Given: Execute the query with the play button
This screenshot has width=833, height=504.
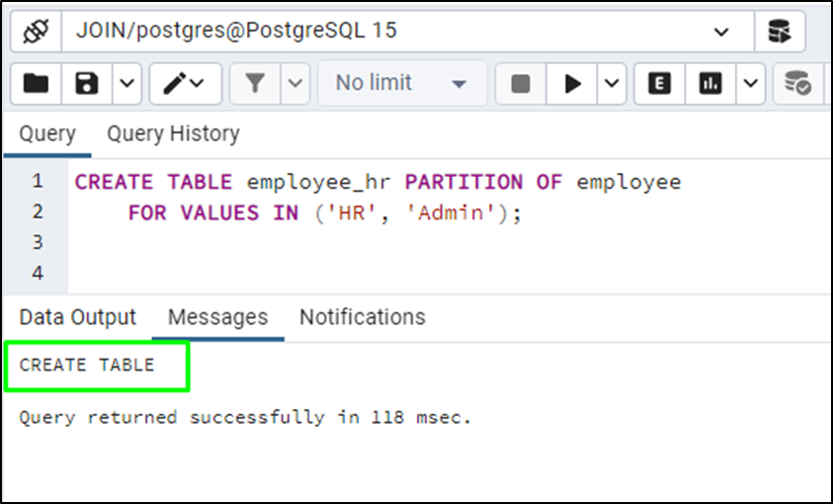Looking at the screenshot, I should click(571, 83).
